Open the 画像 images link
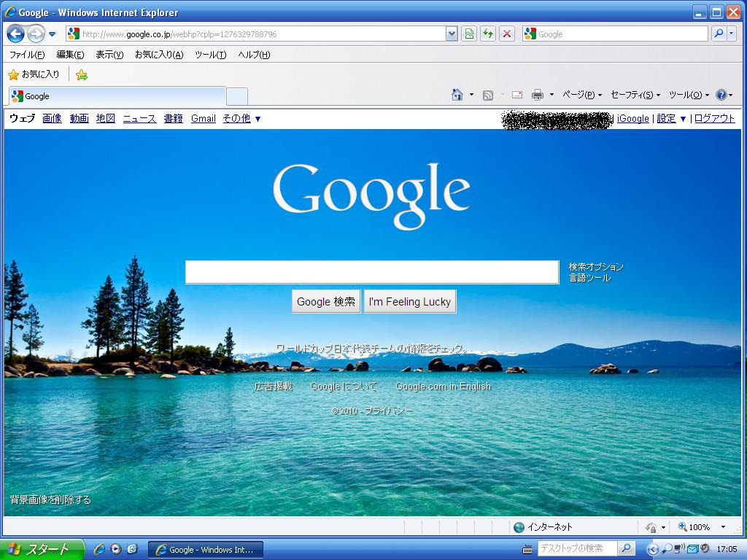The width and height of the screenshot is (747, 560). pyautogui.click(x=52, y=119)
